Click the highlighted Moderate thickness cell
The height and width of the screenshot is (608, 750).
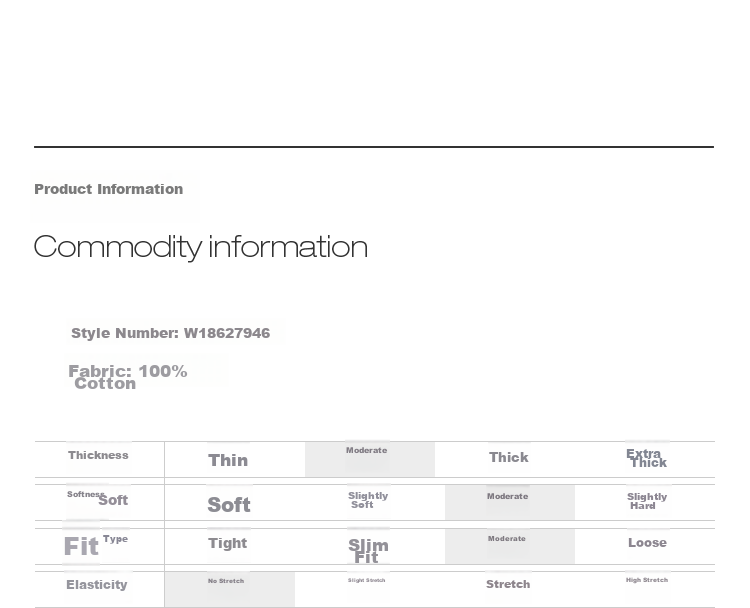pos(370,459)
